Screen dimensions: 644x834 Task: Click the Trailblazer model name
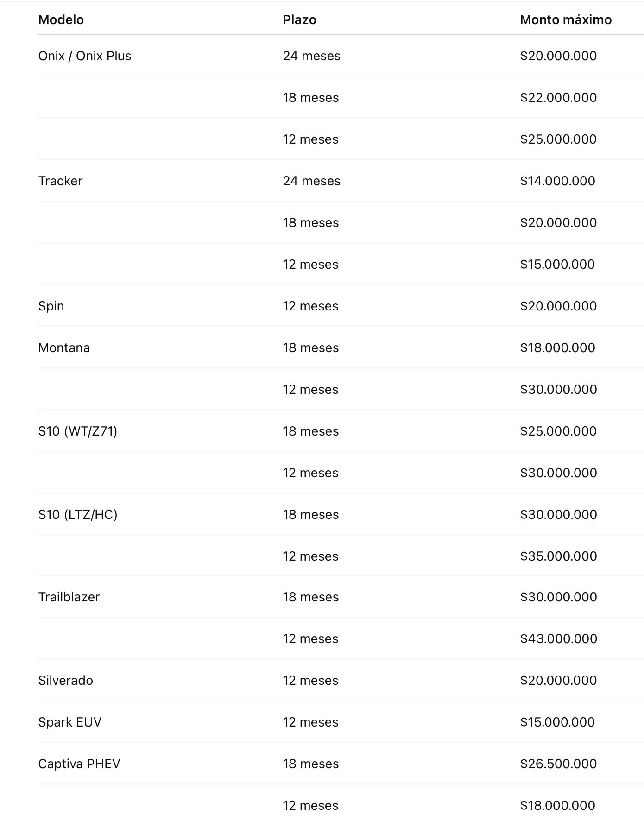69,597
